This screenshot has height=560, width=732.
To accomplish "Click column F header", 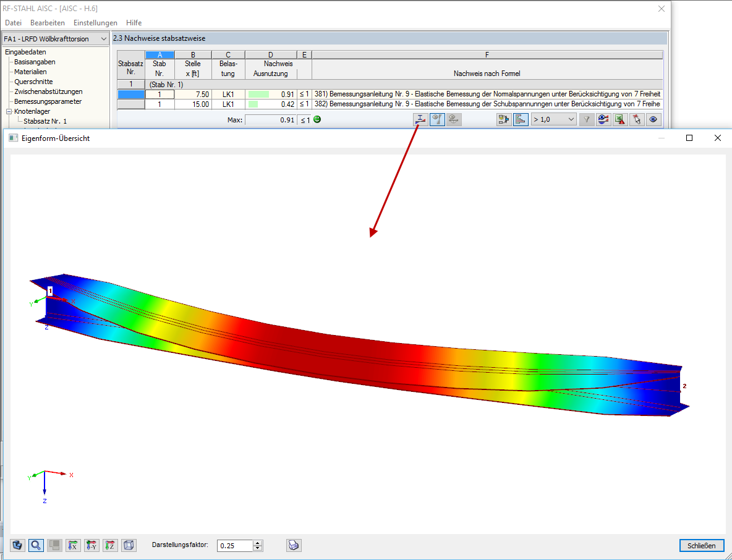I will point(487,54).
